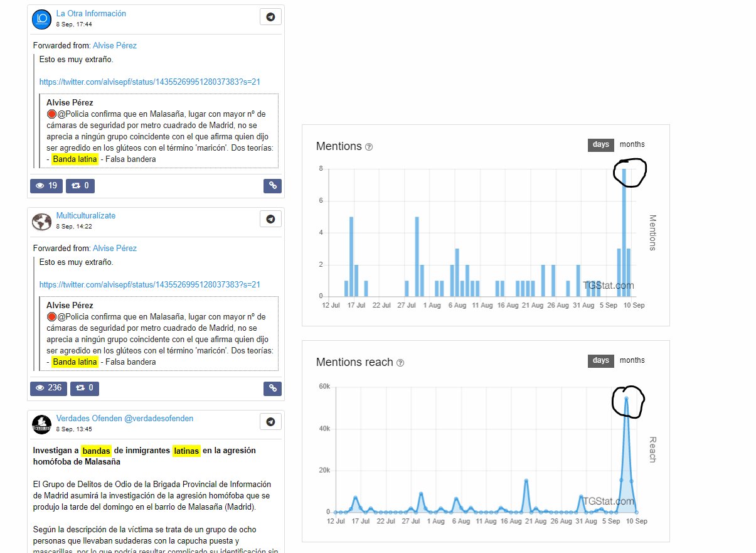Switch Mentions reach chart to months
Screen dimensions: 756x553
point(632,360)
